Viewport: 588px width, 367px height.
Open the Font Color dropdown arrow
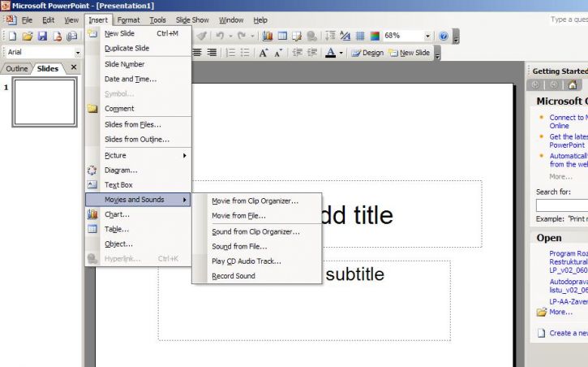click(341, 53)
